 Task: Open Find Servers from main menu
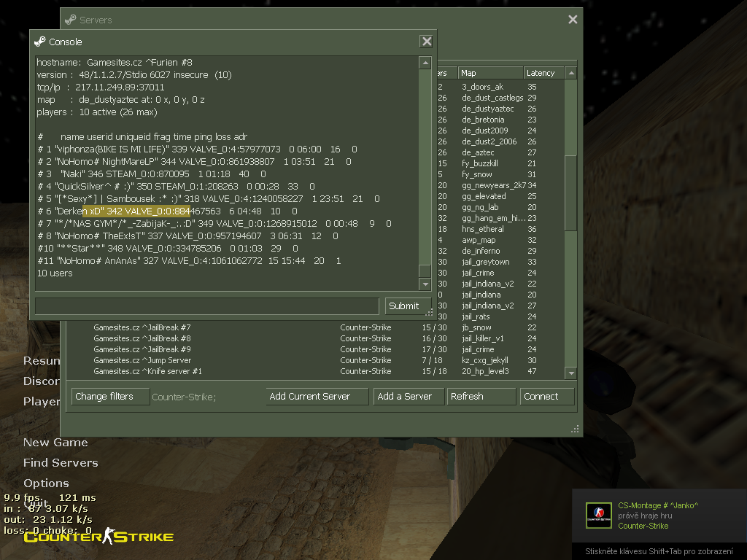coord(61,463)
